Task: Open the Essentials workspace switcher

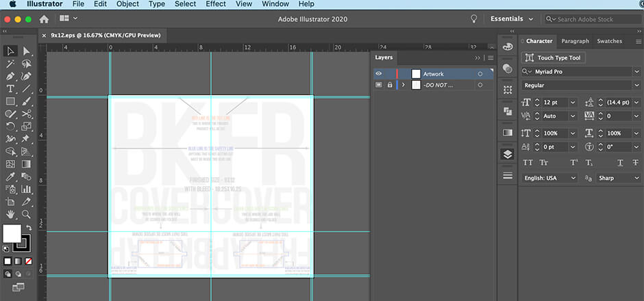Action: 512,19
